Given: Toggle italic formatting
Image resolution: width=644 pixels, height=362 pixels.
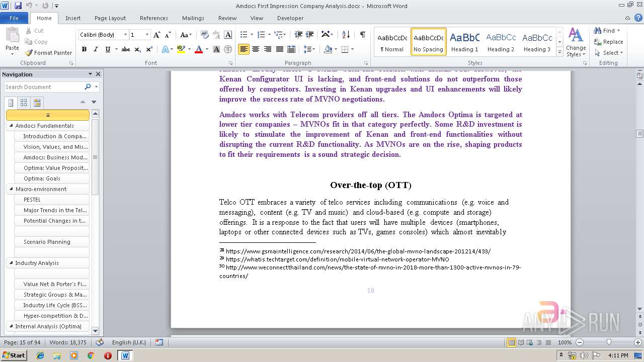Looking at the screenshot, I should point(96,49).
